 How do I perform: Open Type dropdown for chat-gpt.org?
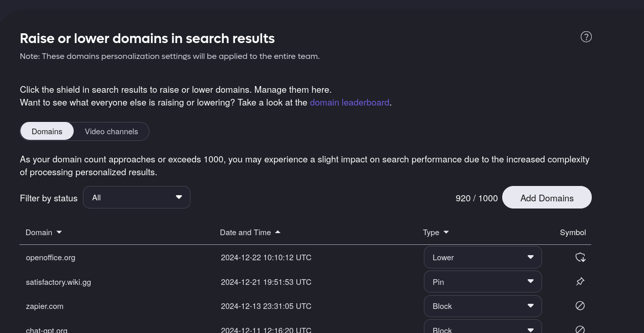coord(482,328)
